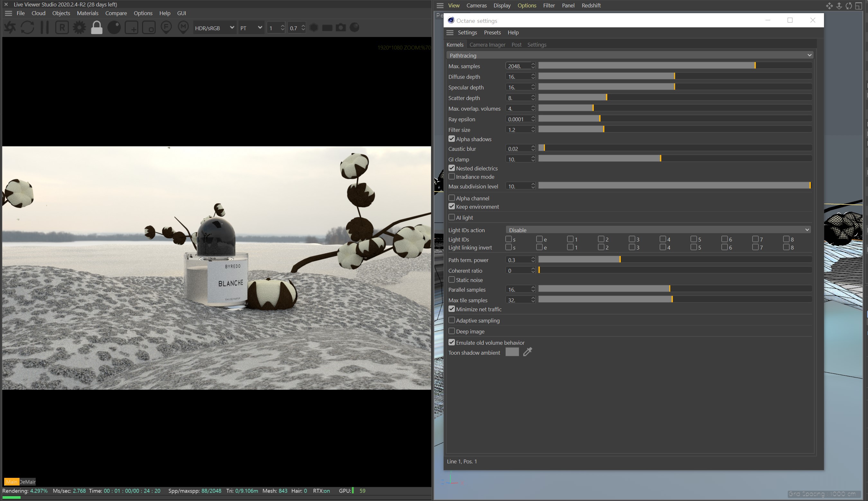This screenshot has height=501, width=868.
Task: Click the dark sphere icon at toolbar end
Action: pos(355,28)
